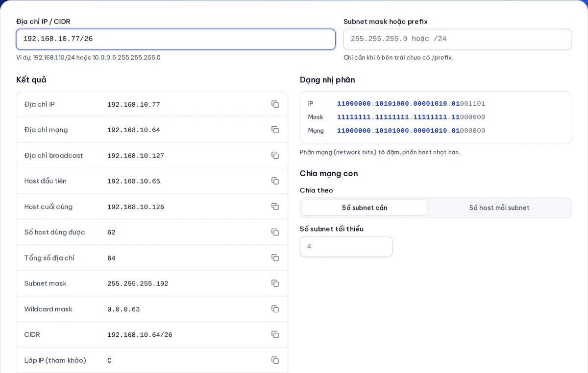
Task: Focus the Địa chỉ IP / CIDR field
Action: (x=176, y=39)
